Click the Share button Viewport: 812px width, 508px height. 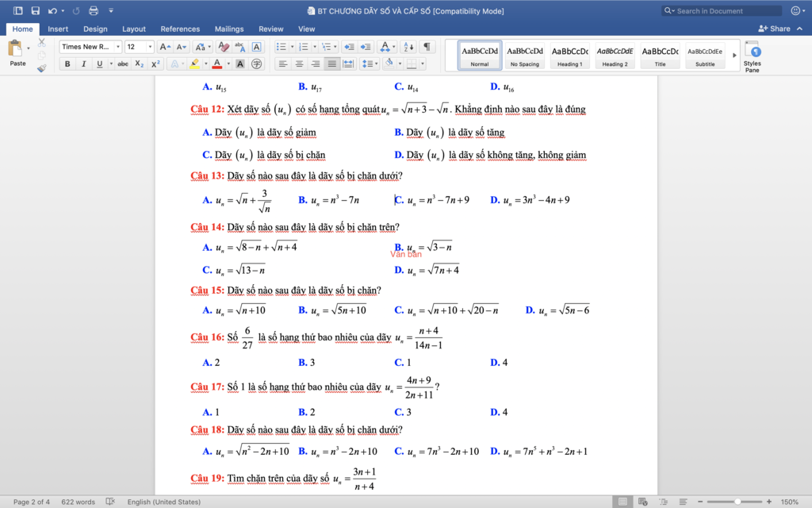pos(774,29)
